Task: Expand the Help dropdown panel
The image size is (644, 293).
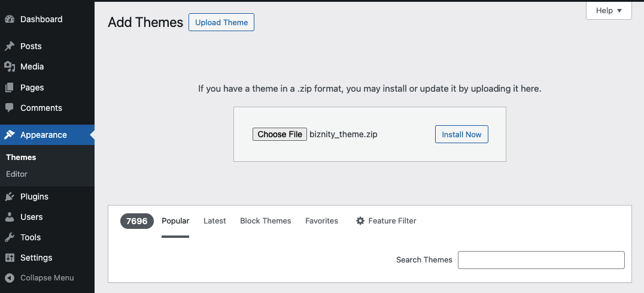Action: (x=609, y=11)
